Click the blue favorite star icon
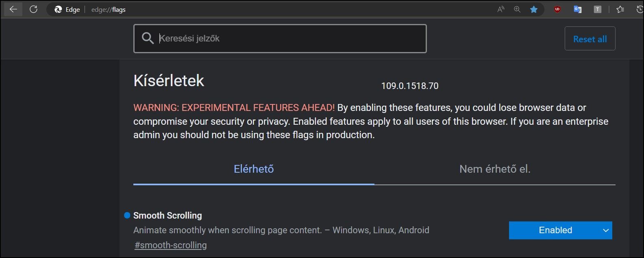This screenshot has height=258, width=644. 534,9
